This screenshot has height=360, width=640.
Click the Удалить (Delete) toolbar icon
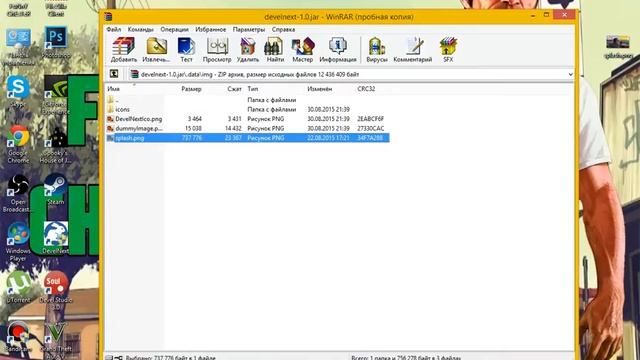click(x=248, y=49)
